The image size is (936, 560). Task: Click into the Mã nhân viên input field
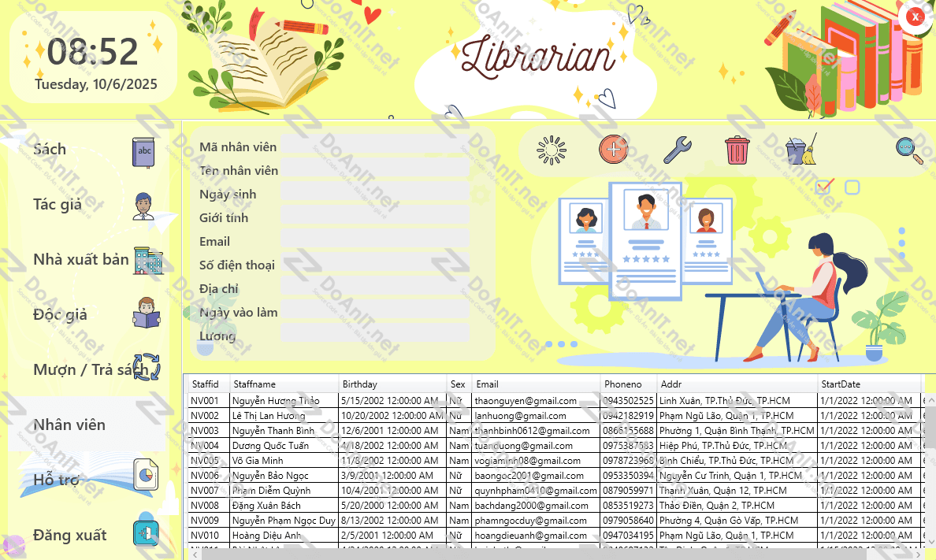click(x=374, y=147)
